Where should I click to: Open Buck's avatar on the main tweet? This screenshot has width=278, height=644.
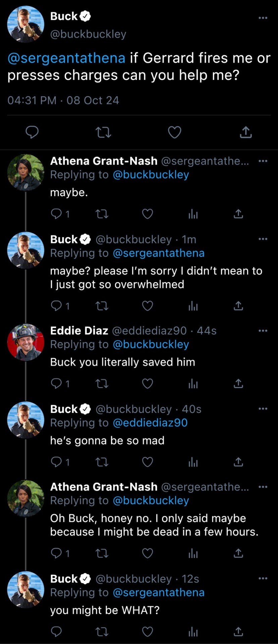[26, 24]
